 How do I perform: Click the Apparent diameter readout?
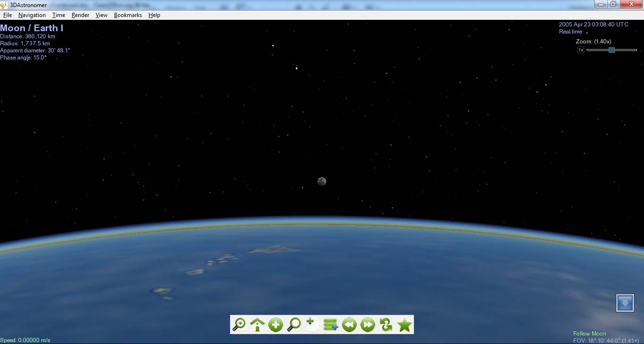(35, 50)
